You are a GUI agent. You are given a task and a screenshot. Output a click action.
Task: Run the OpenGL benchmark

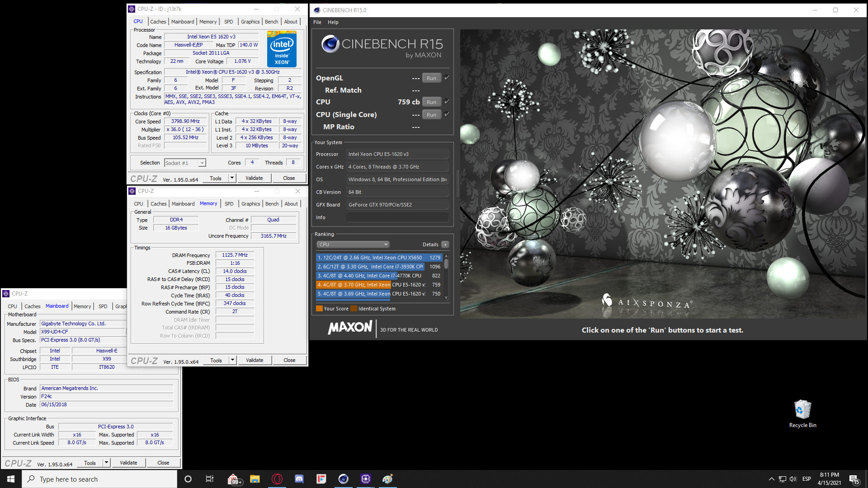pyautogui.click(x=431, y=78)
